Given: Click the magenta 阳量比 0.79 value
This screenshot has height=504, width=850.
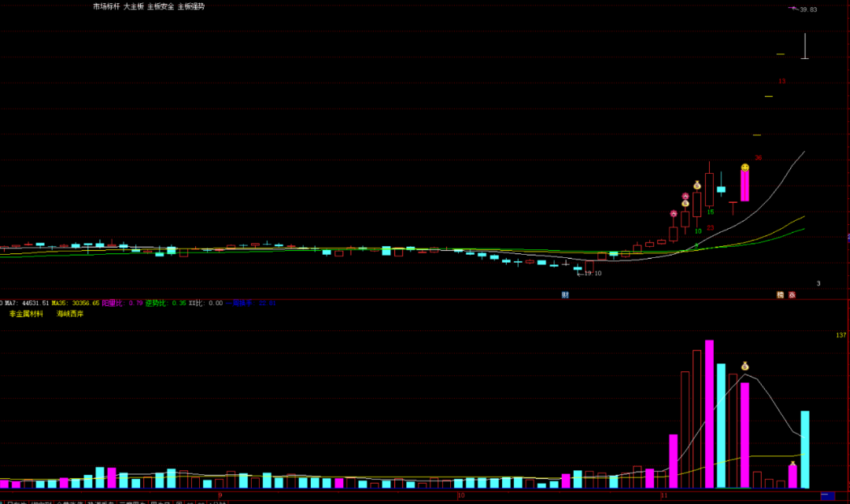Looking at the screenshot, I should point(123,304).
